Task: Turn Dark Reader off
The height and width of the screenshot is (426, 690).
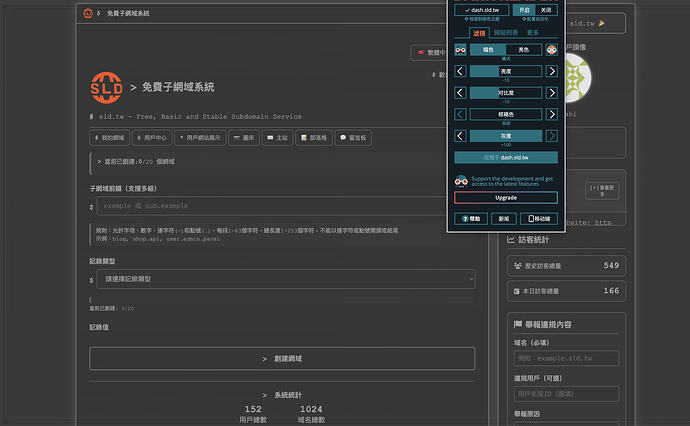Action: (x=546, y=10)
